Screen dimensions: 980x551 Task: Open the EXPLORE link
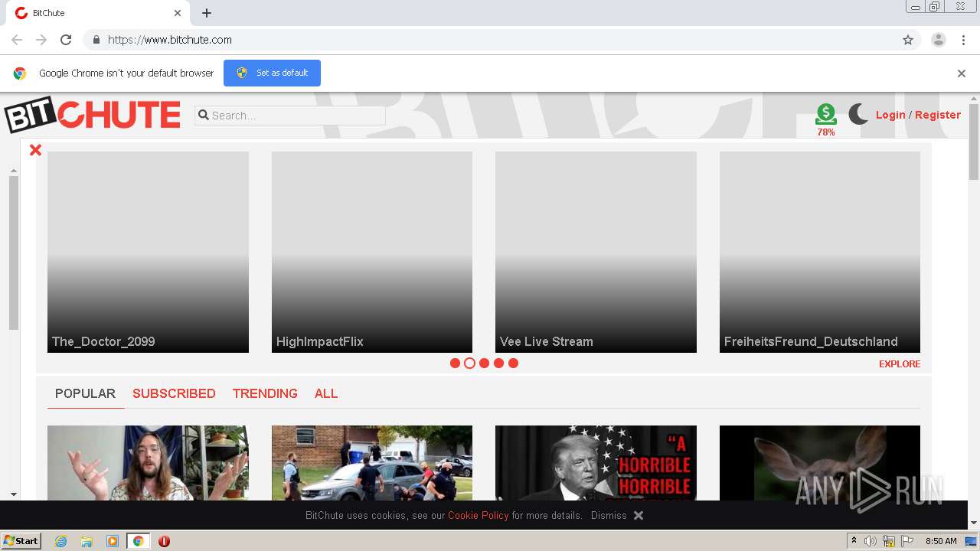coord(900,364)
